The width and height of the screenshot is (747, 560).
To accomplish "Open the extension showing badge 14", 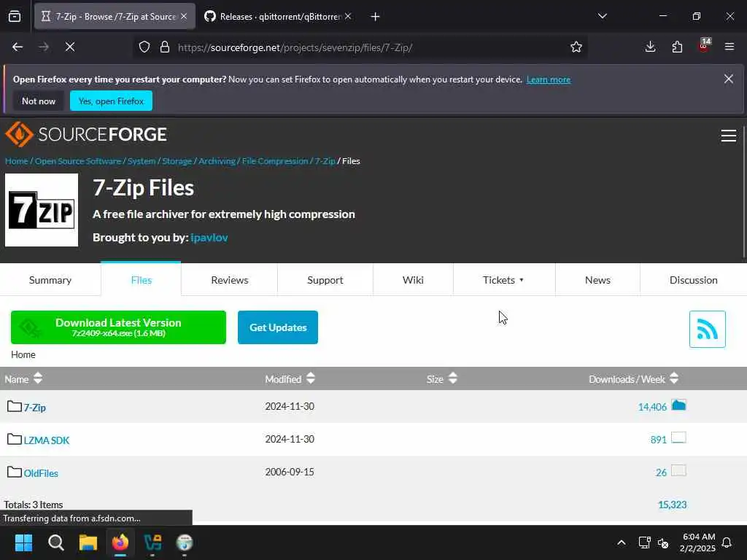I will coord(704,46).
